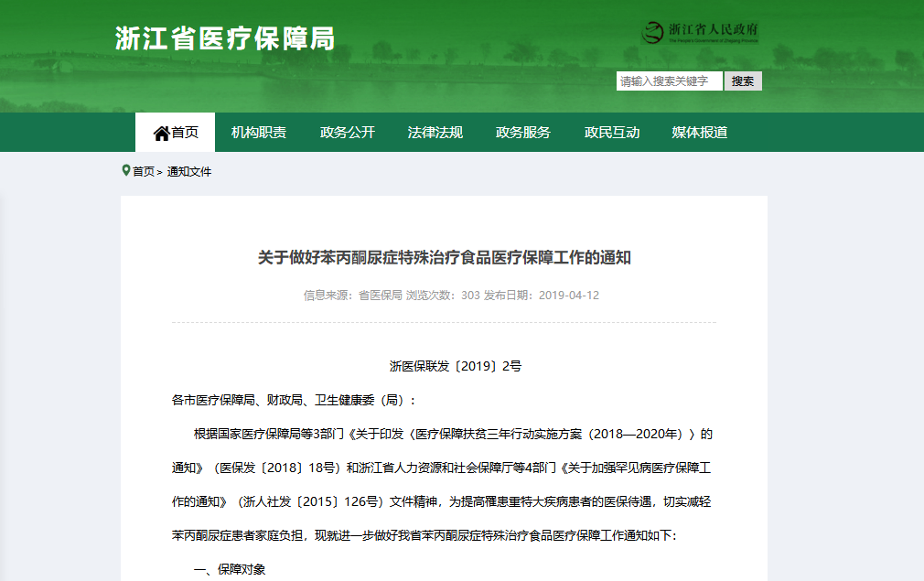Click the article title about 苯丙酮尿症
The width and height of the screenshot is (924, 581).
click(x=445, y=257)
